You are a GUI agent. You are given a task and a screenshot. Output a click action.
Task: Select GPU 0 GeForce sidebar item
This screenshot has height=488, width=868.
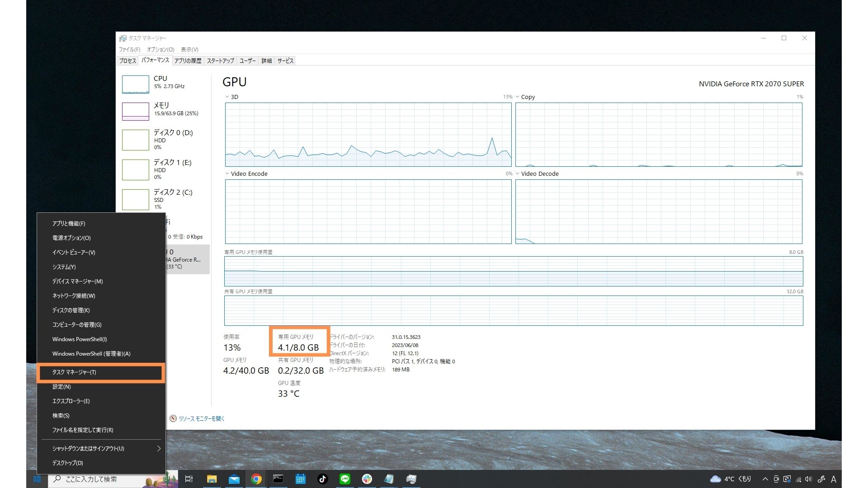[187, 259]
